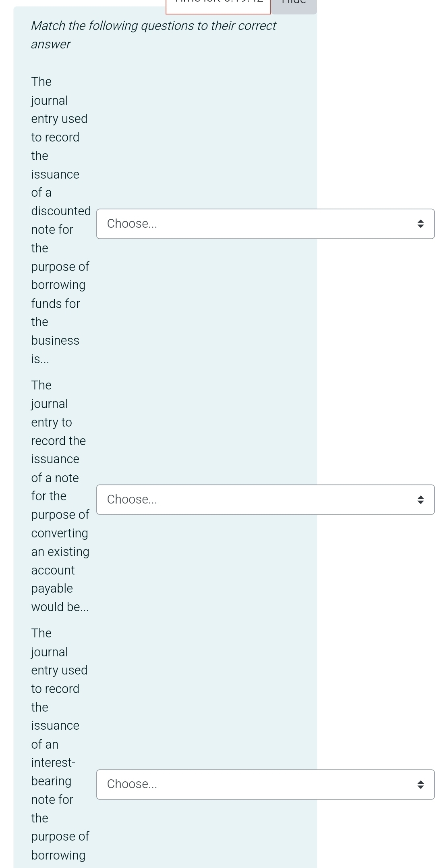The width and height of the screenshot is (435, 868).
Task: Open the dropdown for the discounted note question
Action: click(265, 224)
